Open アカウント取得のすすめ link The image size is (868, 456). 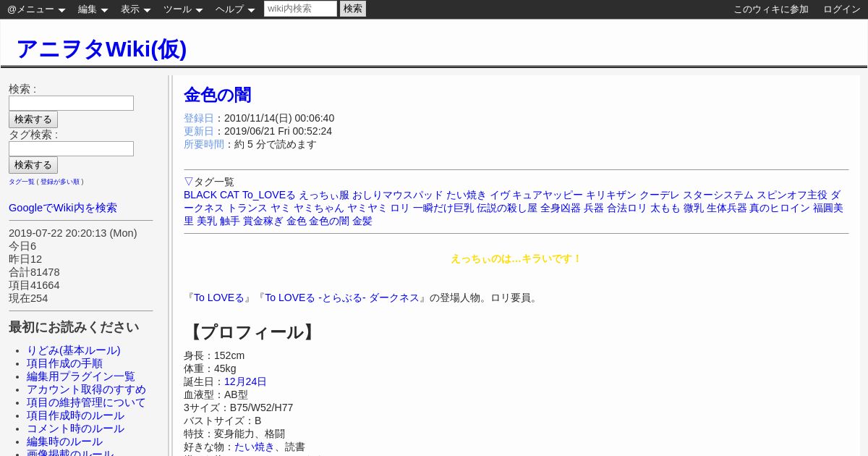click(x=86, y=389)
